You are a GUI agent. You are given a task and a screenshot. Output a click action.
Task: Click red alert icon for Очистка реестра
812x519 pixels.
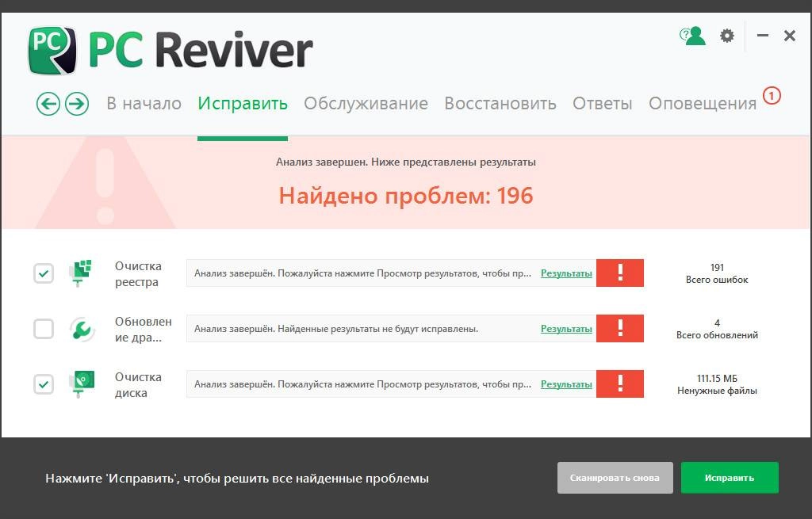click(x=620, y=273)
